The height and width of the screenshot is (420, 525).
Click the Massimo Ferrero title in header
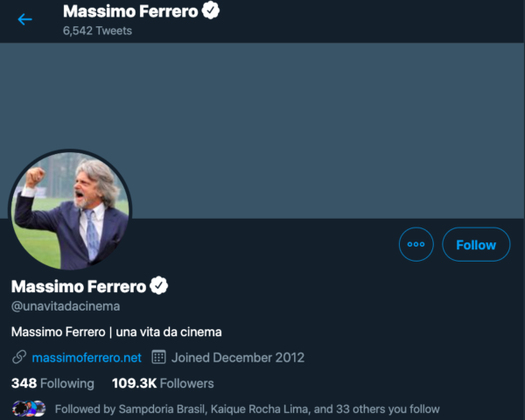click(x=131, y=11)
